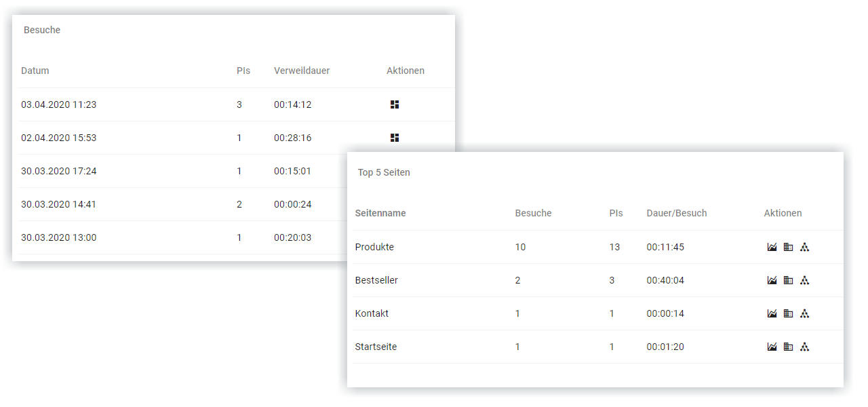
Task: Click hierarchy tree icon for Startseite row
Action: click(804, 347)
